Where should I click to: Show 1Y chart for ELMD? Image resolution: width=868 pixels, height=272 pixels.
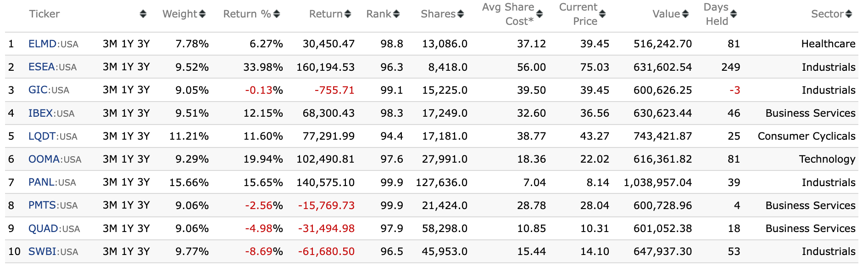(128, 44)
